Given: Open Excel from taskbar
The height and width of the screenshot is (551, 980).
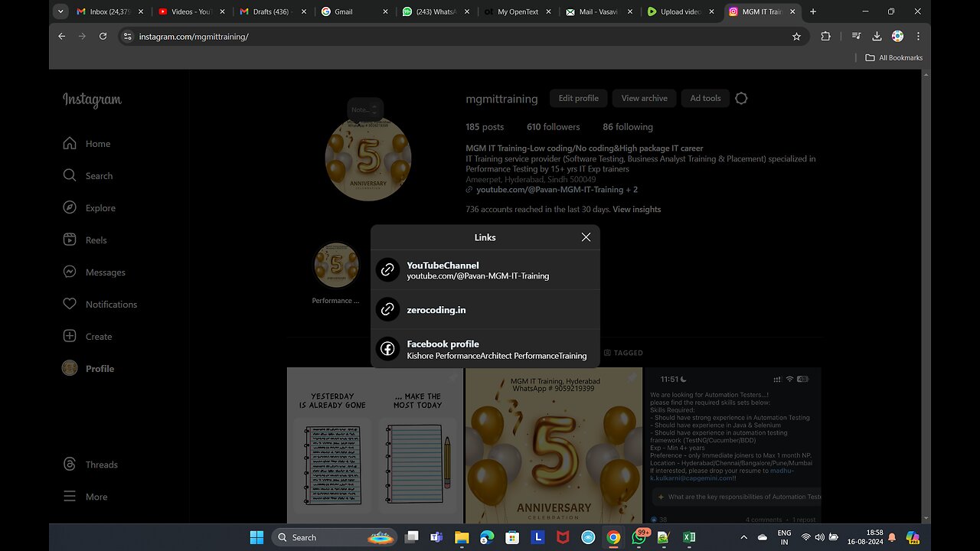Looking at the screenshot, I should pyautogui.click(x=689, y=537).
